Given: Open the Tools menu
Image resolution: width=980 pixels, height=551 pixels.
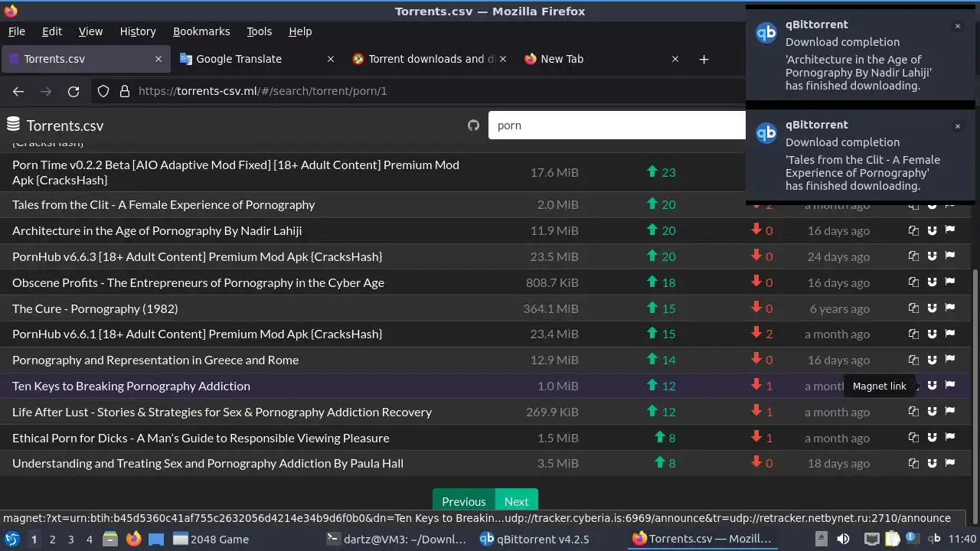Looking at the screenshot, I should pos(259,31).
